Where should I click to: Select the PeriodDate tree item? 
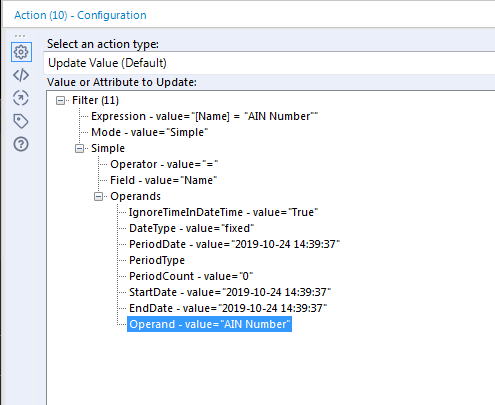[234, 244]
